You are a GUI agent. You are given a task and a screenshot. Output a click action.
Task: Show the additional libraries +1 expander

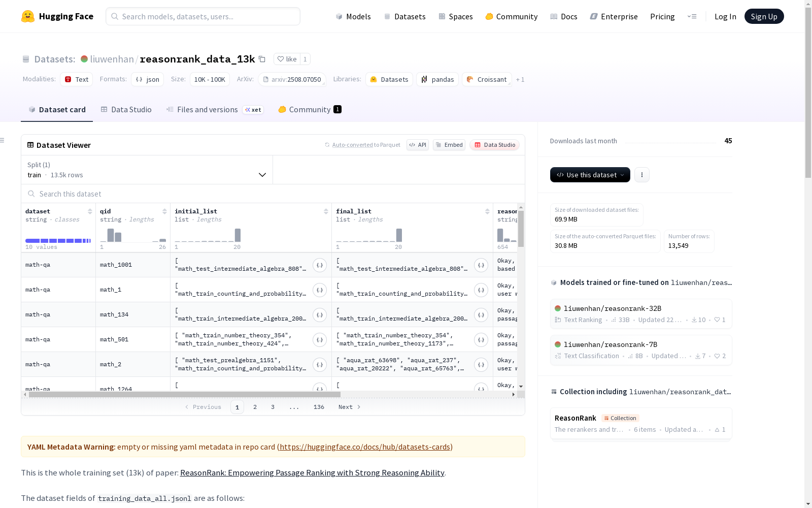pyautogui.click(x=520, y=79)
